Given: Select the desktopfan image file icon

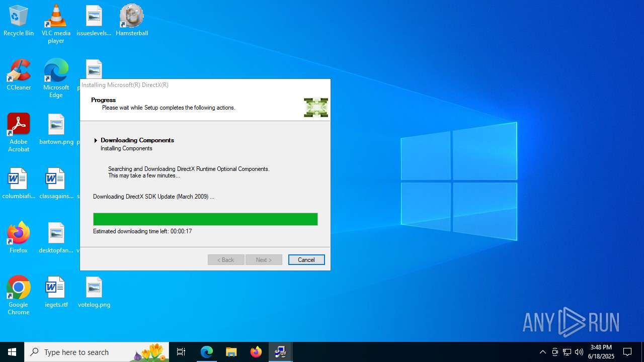Looking at the screenshot, I should point(56,238).
